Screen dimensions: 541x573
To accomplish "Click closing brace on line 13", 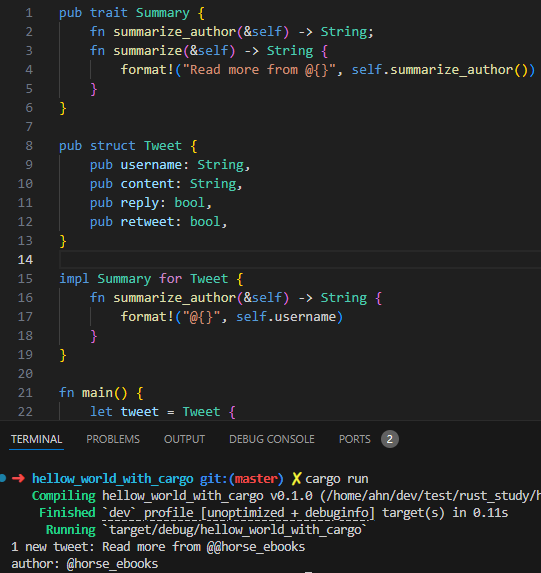I will (x=63, y=241).
